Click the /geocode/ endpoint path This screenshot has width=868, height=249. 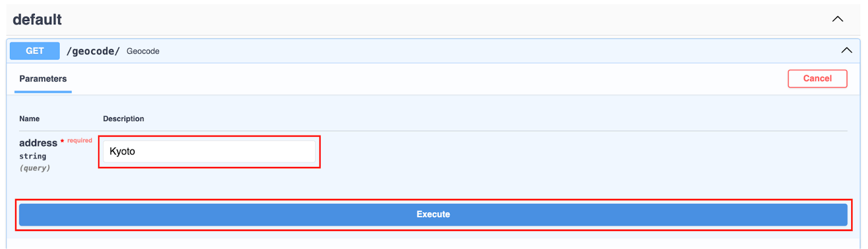click(x=92, y=51)
